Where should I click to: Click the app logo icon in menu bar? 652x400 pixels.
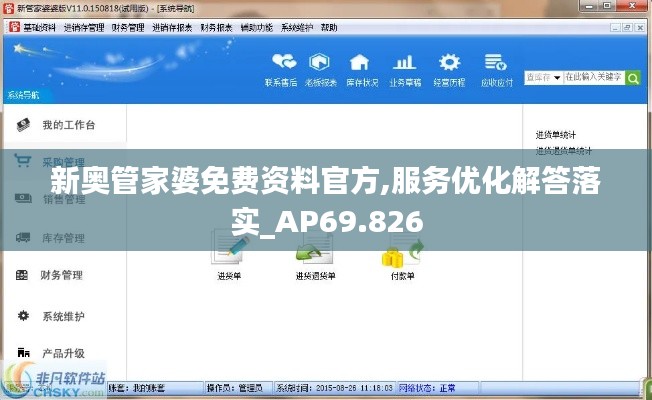15,27
